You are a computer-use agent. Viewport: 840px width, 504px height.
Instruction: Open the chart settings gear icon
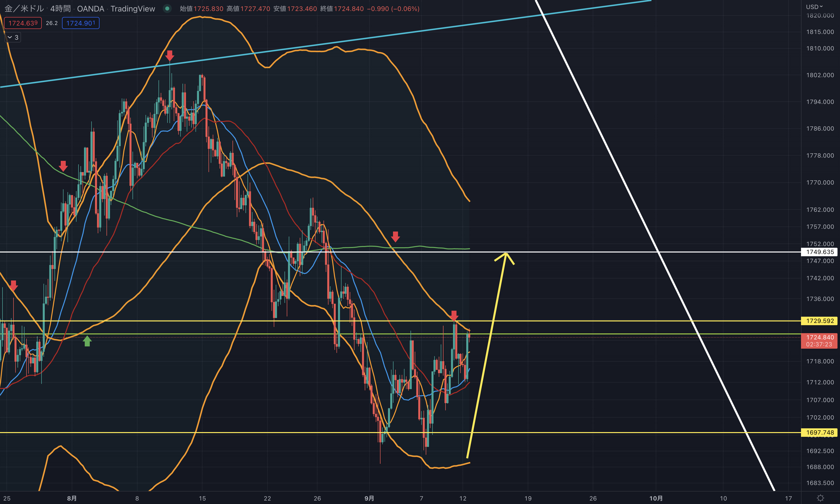[820, 498]
